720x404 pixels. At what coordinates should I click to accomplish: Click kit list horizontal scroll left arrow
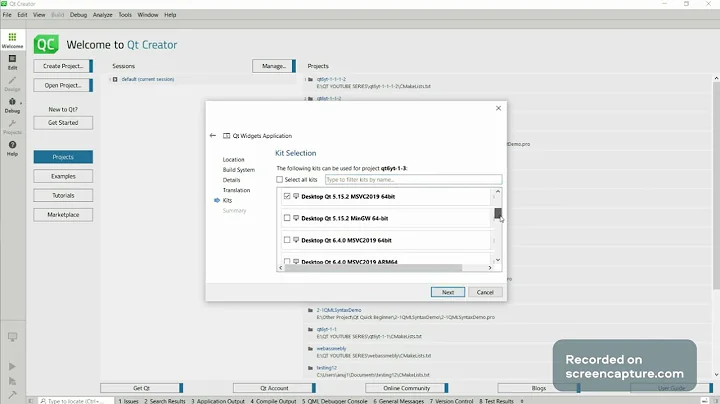tap(281, 268)
